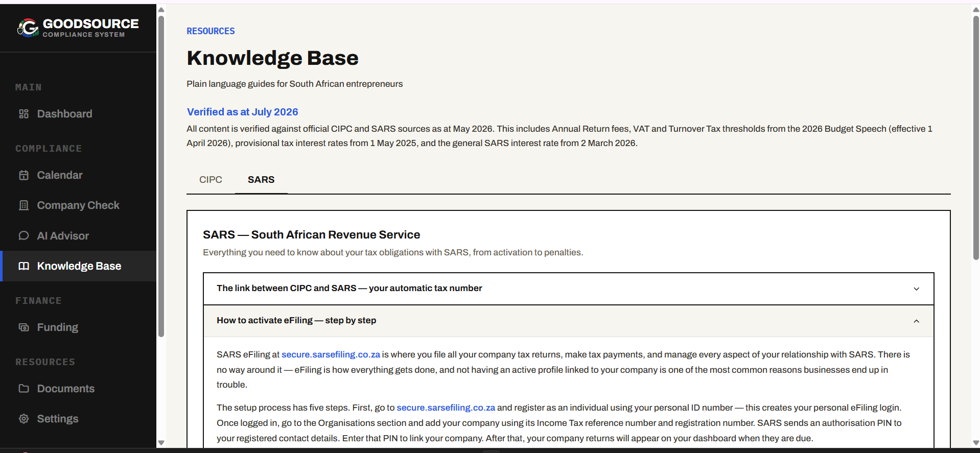Screen dimensions: 980x453
Task: Click 'Everything you need to know' description text
Action: (393, 252)
